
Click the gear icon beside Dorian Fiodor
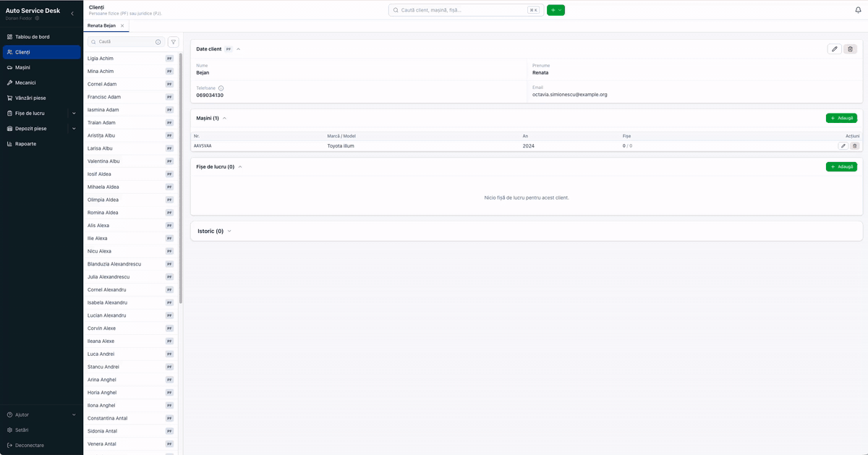coord(37,18)
